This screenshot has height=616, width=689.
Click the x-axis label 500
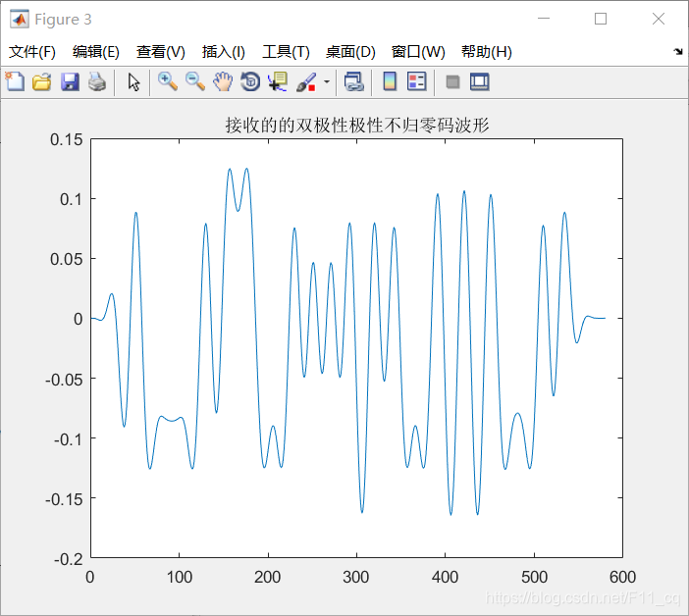(x=534, y=577)
